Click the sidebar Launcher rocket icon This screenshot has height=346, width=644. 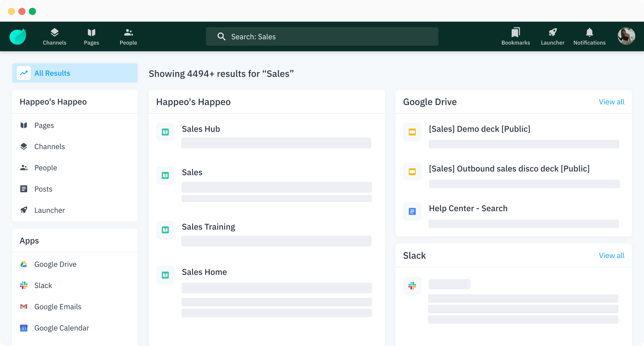click(x=24, y=210)
